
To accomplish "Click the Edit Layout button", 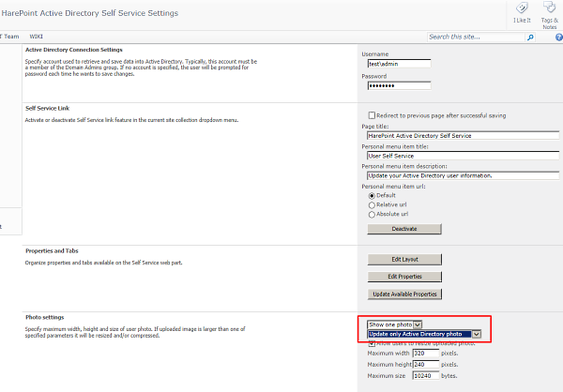I will pyautogui.click(x=403, y=259).
